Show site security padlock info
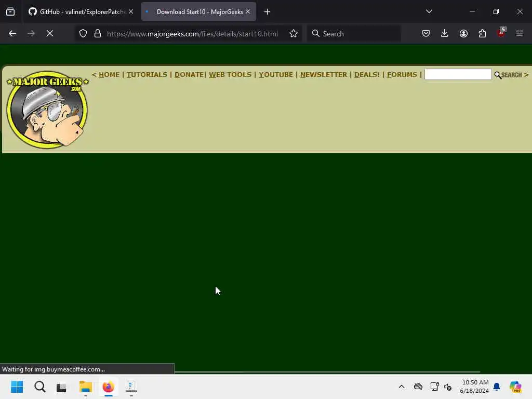 click(x=98, y=34)
